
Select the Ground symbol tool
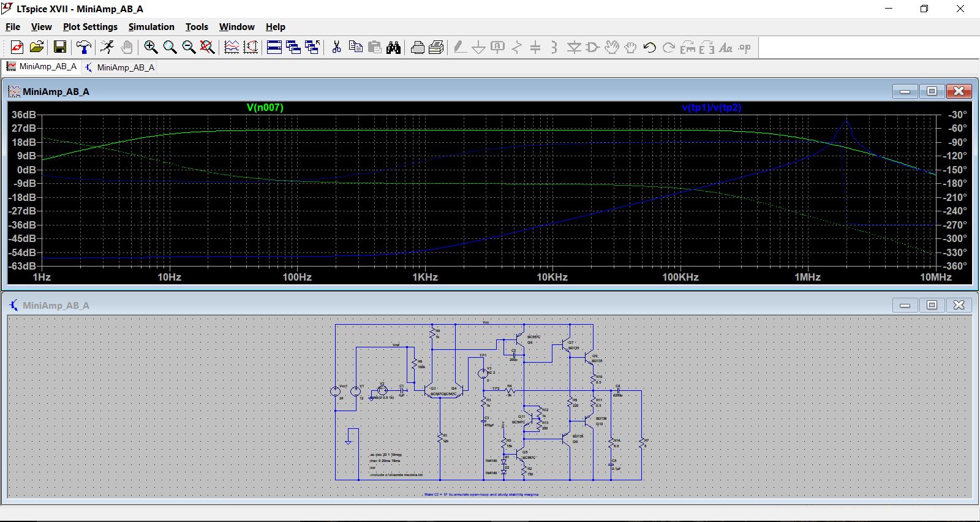(479, 47)
